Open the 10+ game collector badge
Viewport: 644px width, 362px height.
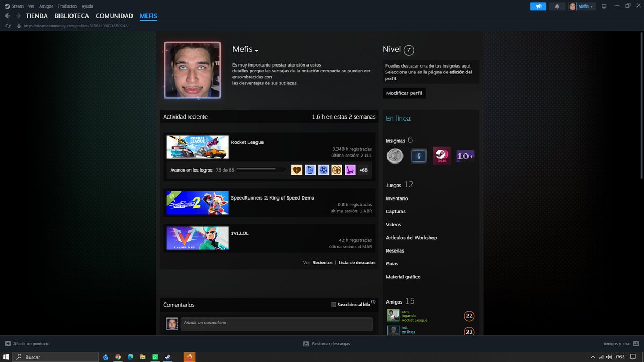(465, 156)
